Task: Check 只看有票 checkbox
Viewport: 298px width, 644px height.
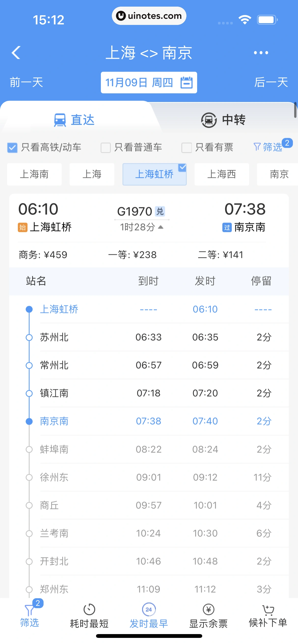Action: 186,148
